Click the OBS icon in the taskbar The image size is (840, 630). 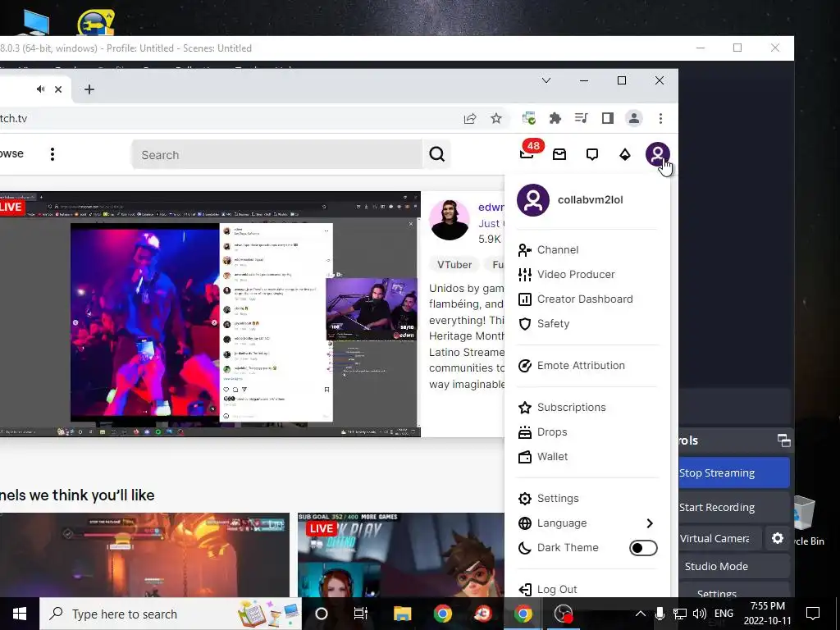(564, 614)
